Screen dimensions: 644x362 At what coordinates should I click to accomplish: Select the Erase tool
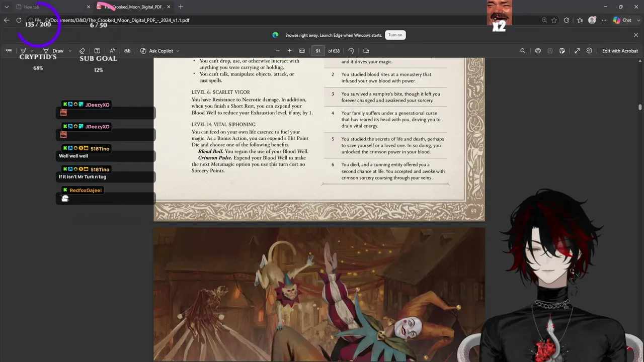pos(82,51)
